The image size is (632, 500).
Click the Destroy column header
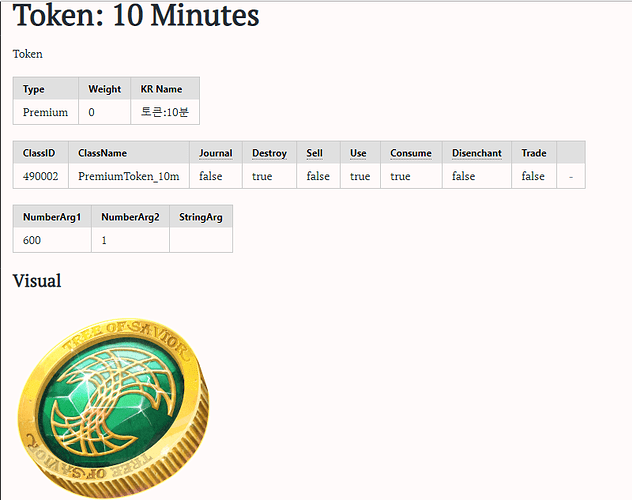click(269, 153)
